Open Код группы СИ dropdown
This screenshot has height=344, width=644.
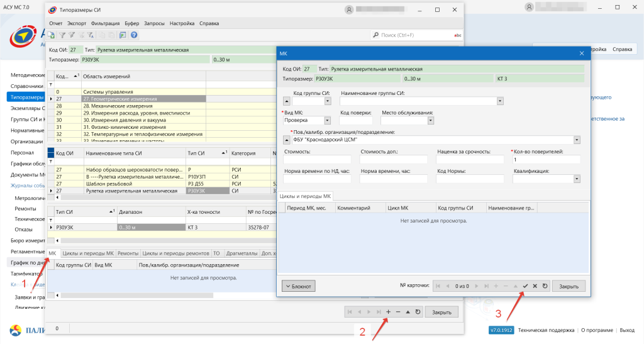pos(328,101)
